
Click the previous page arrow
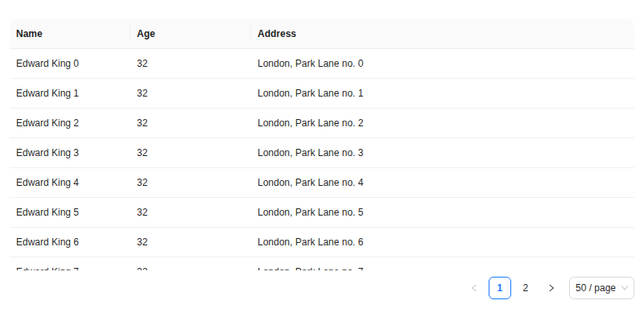[474, 288]
